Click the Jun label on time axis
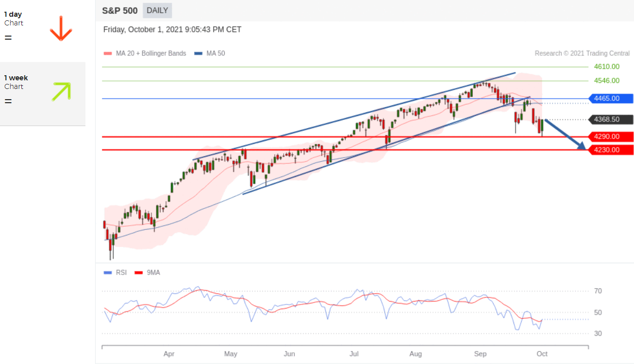Screen dimensions: 634x364 point(289,354)
